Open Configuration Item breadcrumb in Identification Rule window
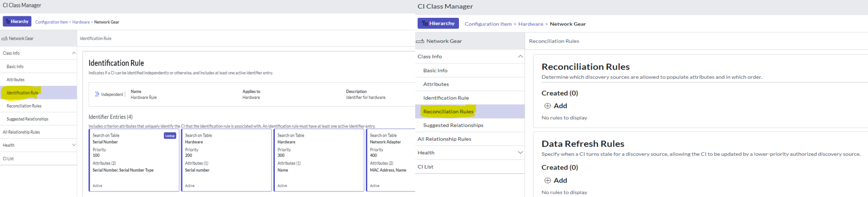Screen dimensions: 868x197 [51, 22]
